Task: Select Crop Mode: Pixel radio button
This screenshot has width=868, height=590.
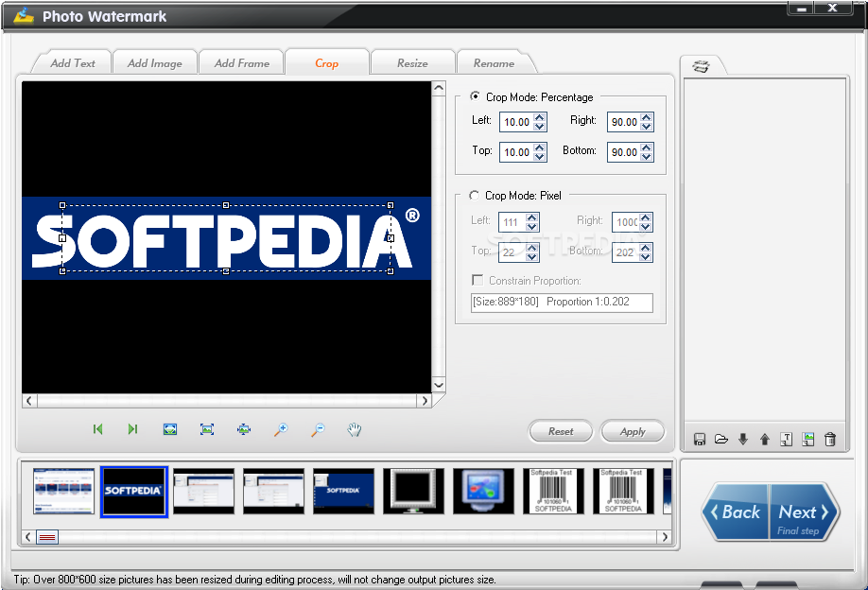Action: pos(475,196)
